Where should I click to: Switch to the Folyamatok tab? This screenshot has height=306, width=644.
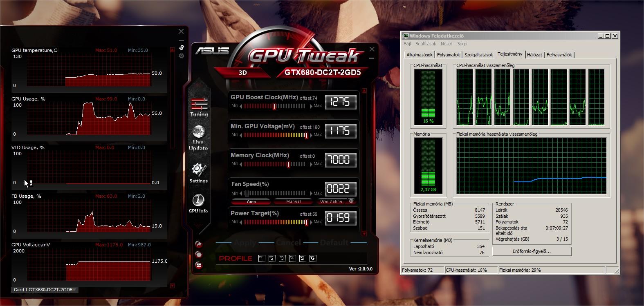tap(449, 55)
